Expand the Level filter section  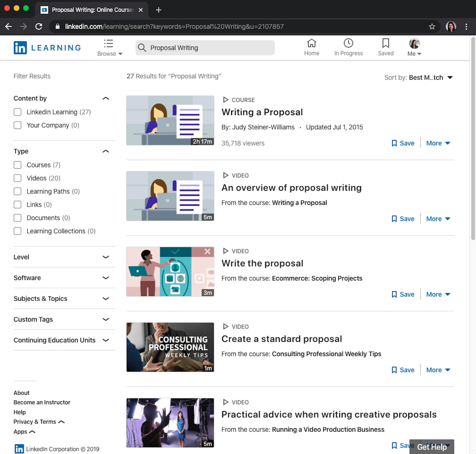click(x=105, y=257)
